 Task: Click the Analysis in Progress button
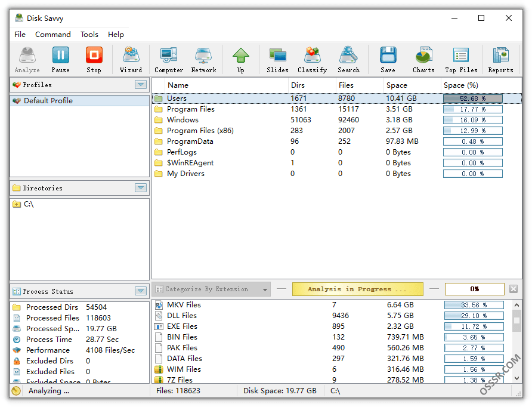(358, 289)
